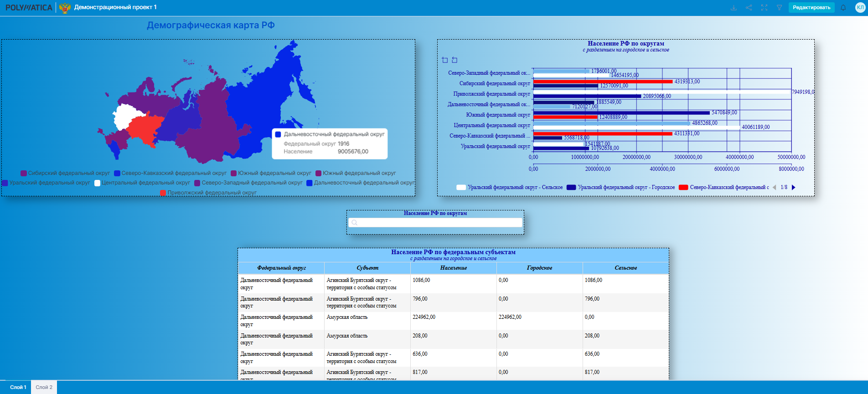Activate the area zoom tool on bar chart
Screen dimensions: 868x394
pyautogui.click(x=445, y=60)
